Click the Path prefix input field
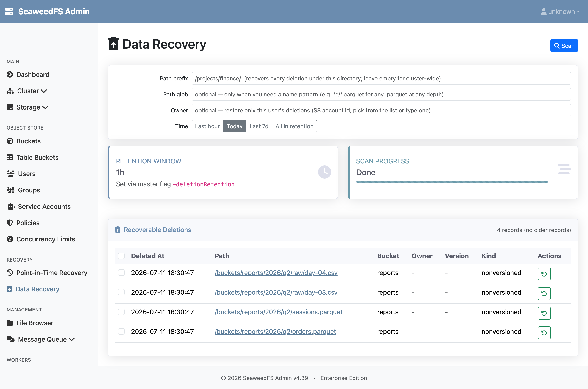The width and height of the screenshot is (588, 389). pyautogui.click(x=381, y=78)
